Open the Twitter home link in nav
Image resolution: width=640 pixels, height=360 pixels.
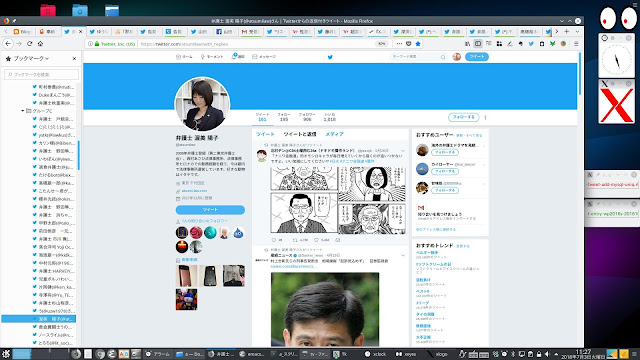[x=184, y=57]
